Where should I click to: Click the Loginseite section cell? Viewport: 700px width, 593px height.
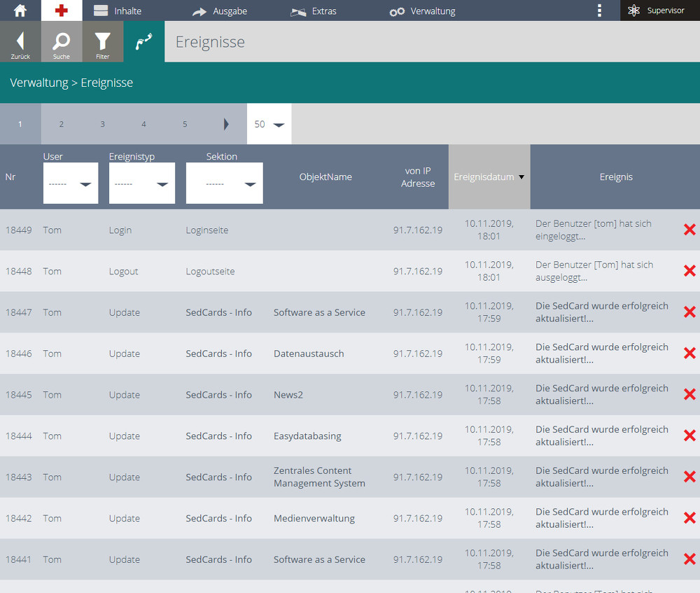click(207, 230)
